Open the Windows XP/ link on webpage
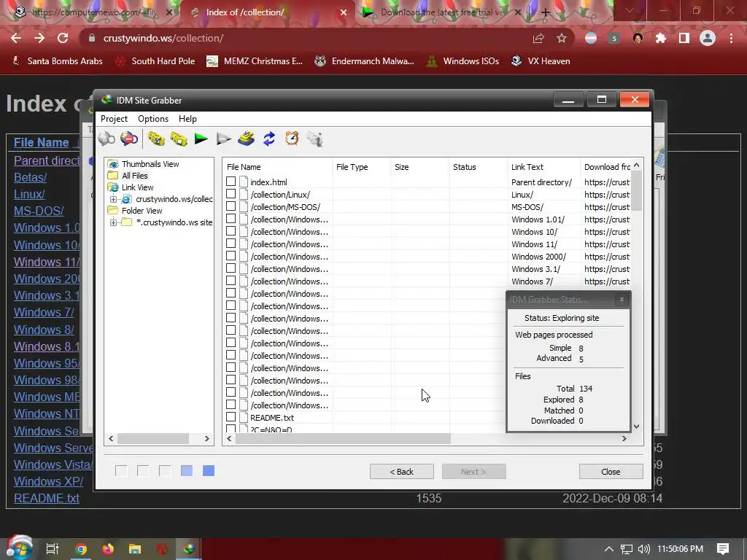Viewport: 747px width, 560px height. tap(49, 481)
